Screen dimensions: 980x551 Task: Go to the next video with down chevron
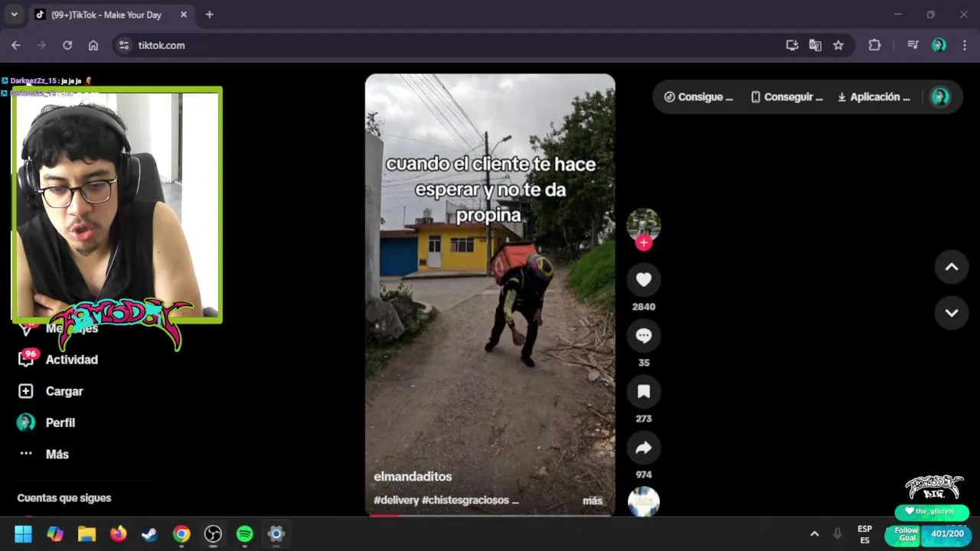tap(952, 313)
